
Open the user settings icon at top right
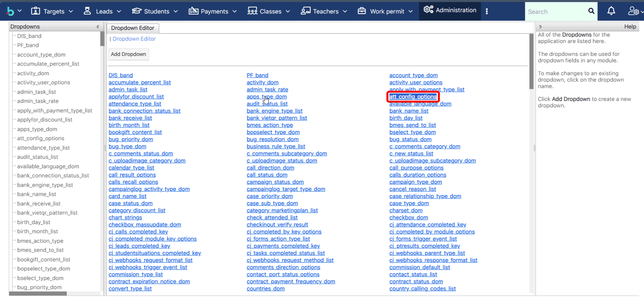pyautogui.click(x=633, y=11)
